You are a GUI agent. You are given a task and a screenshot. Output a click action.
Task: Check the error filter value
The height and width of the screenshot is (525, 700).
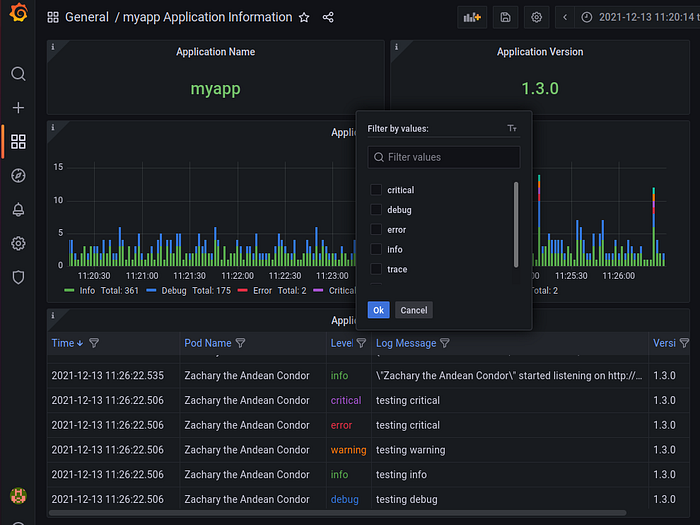pos(376,229)
